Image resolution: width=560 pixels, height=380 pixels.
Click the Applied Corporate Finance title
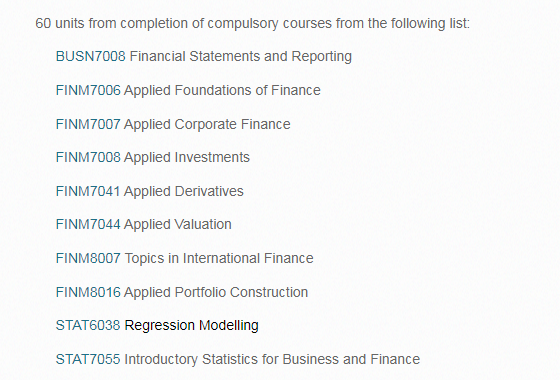tap(207, 124)
